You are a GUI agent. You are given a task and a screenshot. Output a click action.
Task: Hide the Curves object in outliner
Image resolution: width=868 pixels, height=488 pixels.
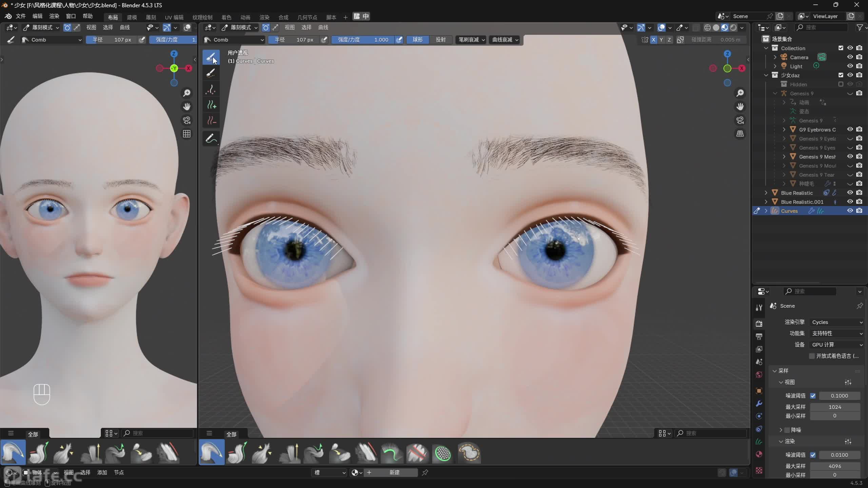(850, 211)
